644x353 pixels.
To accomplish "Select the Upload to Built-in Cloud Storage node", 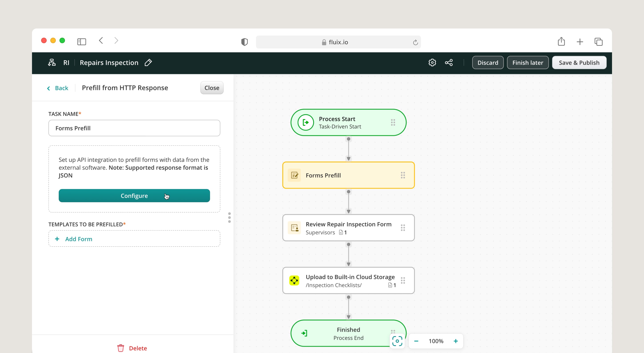I will [x=348, y=281].
